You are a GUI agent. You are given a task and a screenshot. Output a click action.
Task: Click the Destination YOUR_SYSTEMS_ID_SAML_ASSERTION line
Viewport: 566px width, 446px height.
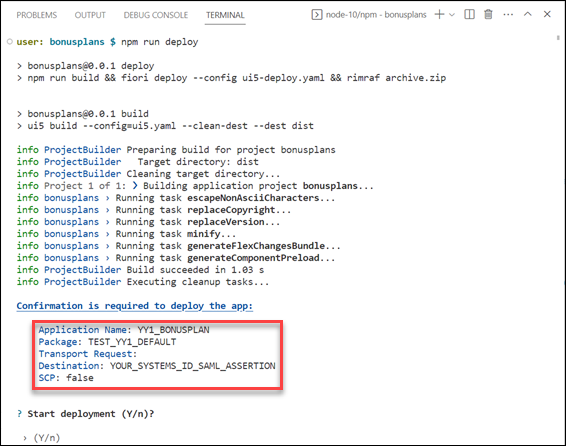(157, 366)
